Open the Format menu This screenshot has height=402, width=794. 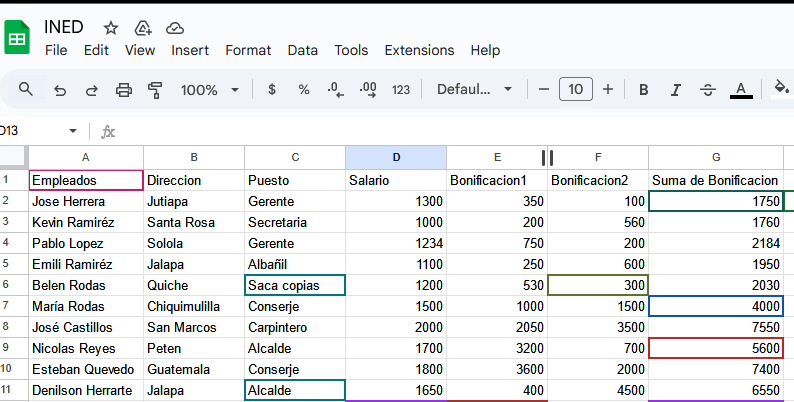(x=248, y=50)
